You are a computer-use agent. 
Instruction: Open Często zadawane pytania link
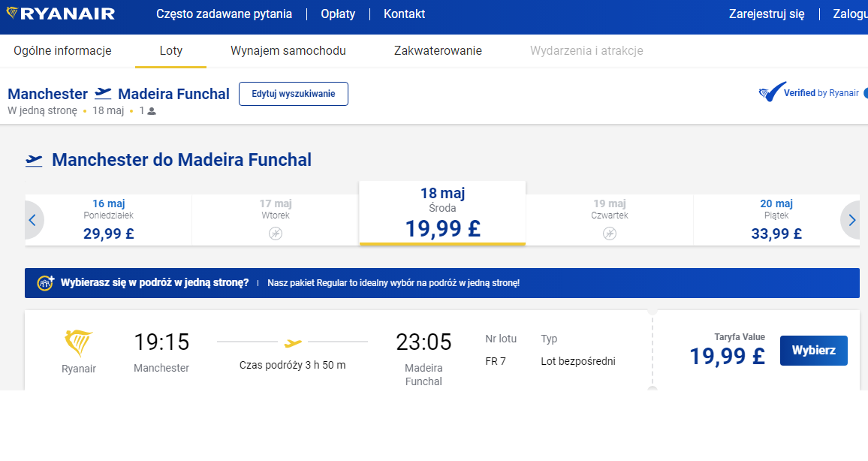point(225,14)
